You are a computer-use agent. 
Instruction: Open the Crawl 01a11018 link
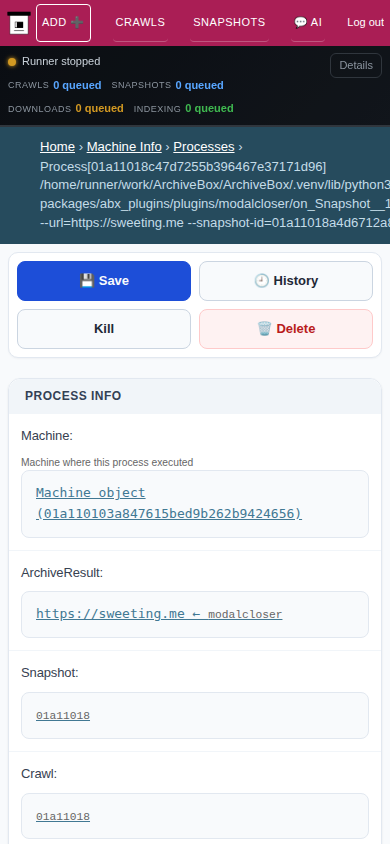point(63,817)
